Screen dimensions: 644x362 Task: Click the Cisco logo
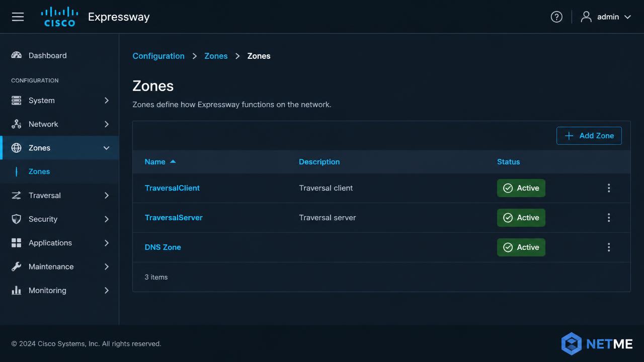click(59, 17)
